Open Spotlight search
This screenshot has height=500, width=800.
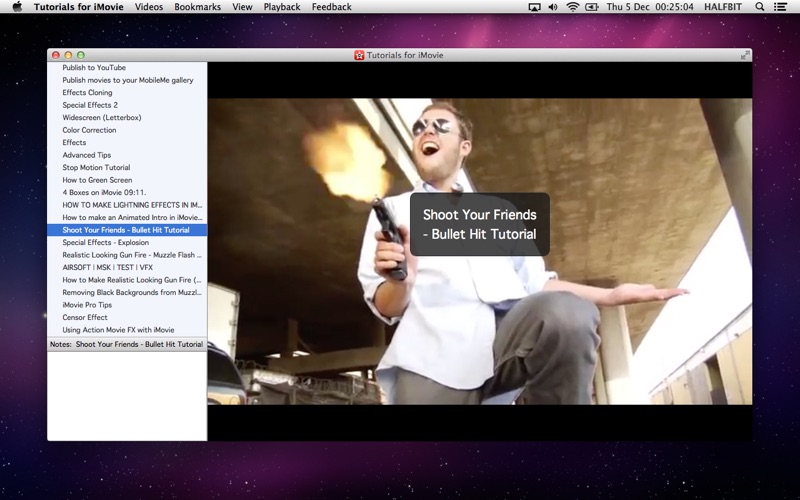pyautogui.click(x=760, y=7)
